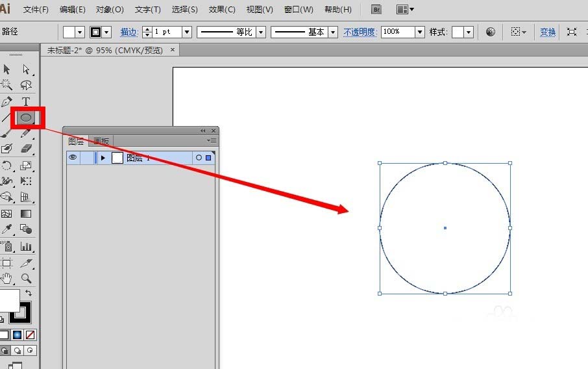
Task: Choose the Eyedropper tool
Action: tap(6, 229)
